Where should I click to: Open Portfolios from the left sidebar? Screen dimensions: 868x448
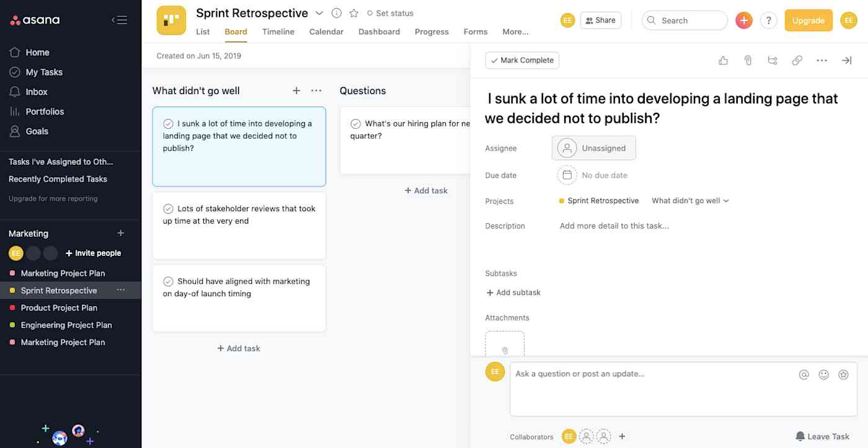(x=44, y=111)
